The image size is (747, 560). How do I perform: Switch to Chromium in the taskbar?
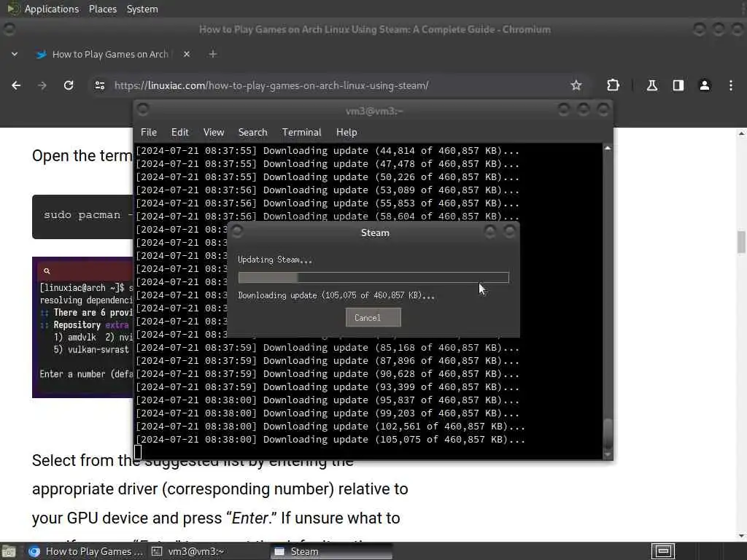[x=85, y=551]
